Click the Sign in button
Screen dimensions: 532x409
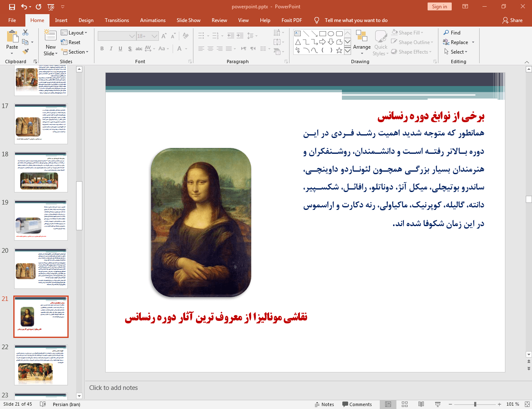pyautogui.click(x=439, y=7)
